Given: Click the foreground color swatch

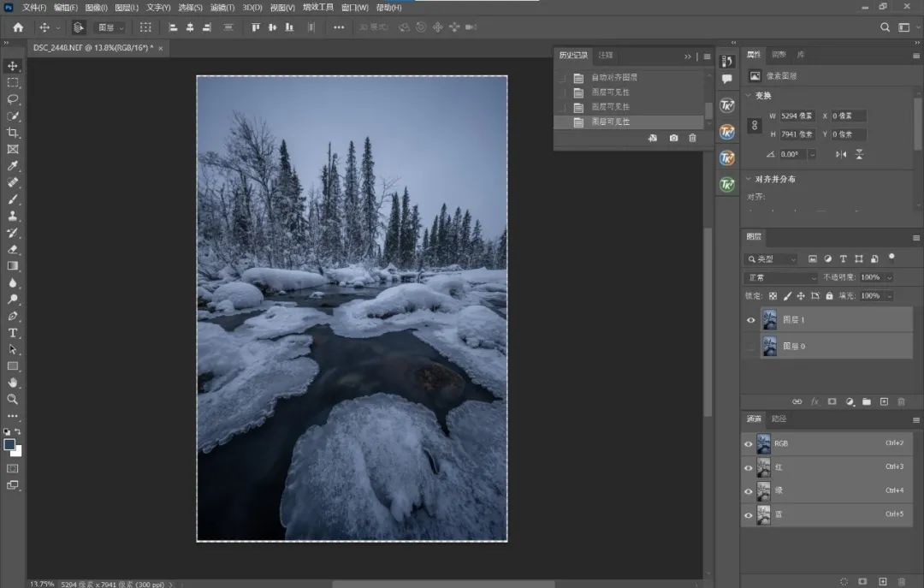Looking at the screenshot, I should point(9,444).
